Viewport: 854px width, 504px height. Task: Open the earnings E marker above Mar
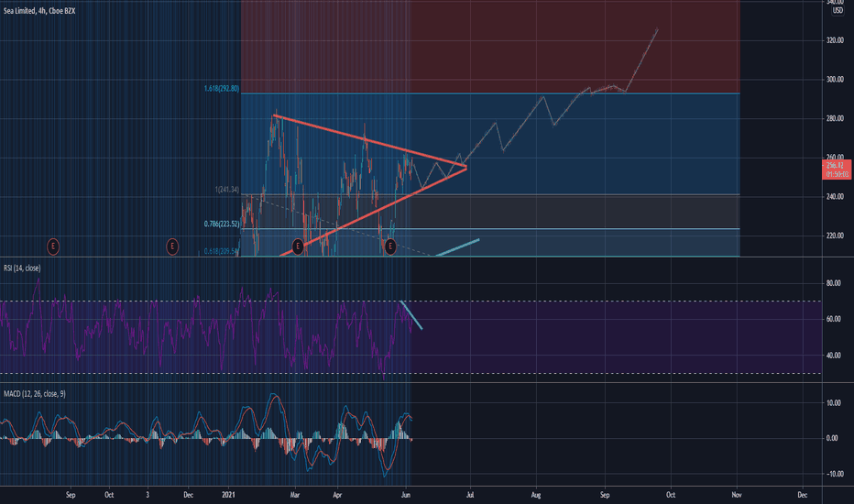298,247
